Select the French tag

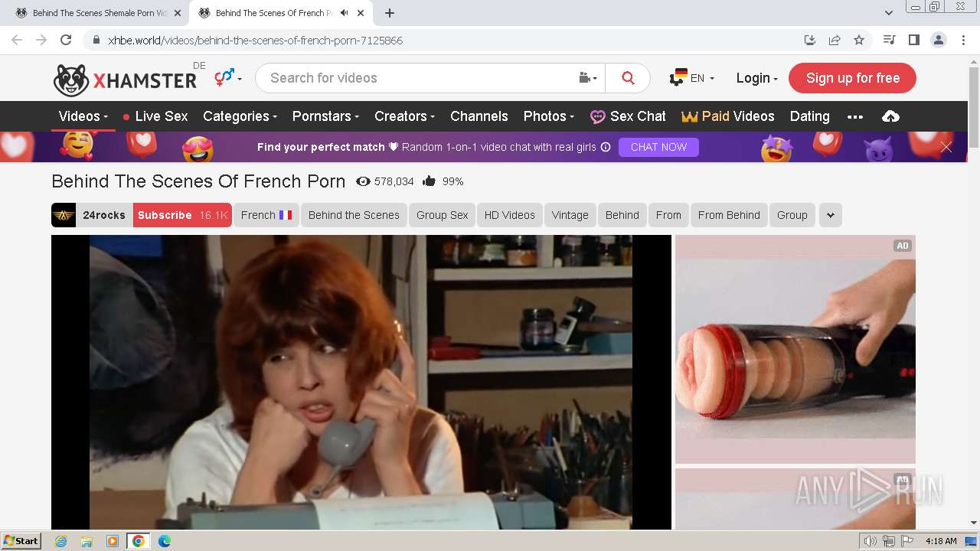pos(266,215)
